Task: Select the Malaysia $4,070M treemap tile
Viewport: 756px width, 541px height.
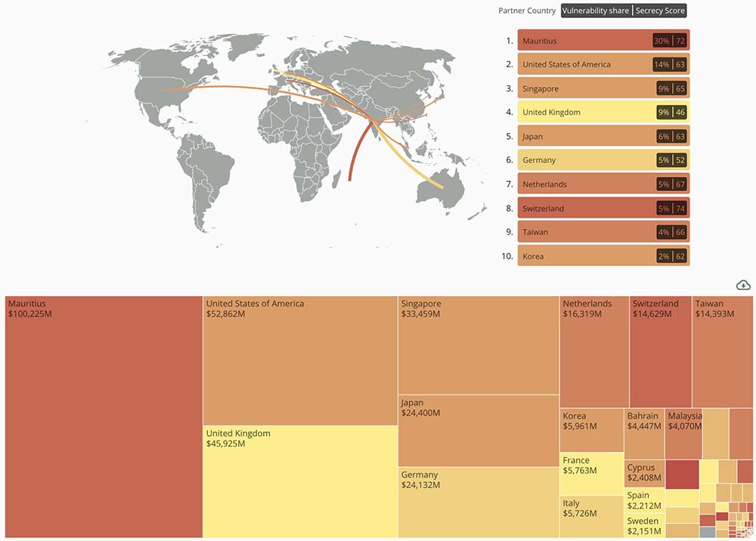Action: [683, 434]
